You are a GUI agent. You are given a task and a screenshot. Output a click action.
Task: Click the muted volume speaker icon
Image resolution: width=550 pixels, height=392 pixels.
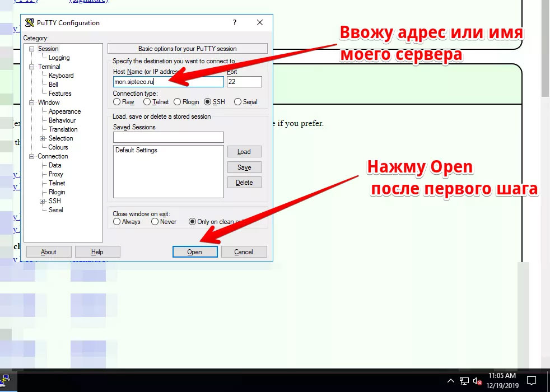[x=477, y=381]
